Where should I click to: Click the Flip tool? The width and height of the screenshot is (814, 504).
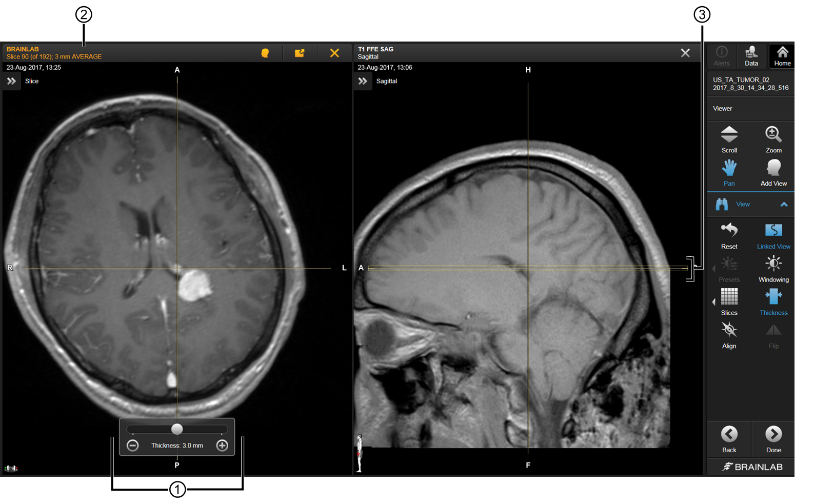tap(773, 335)
